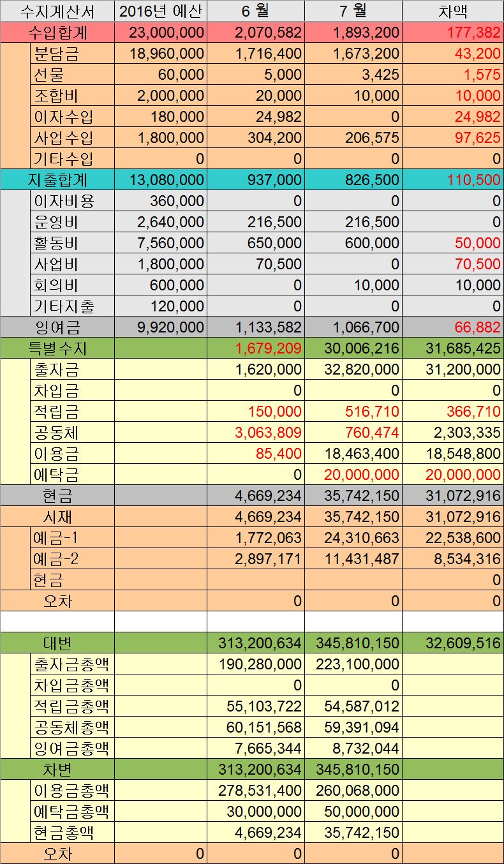The height and width of the screenshot is (864, 504).
Task: Select the 수입합계 row label
Action: (x=57, y=33)
